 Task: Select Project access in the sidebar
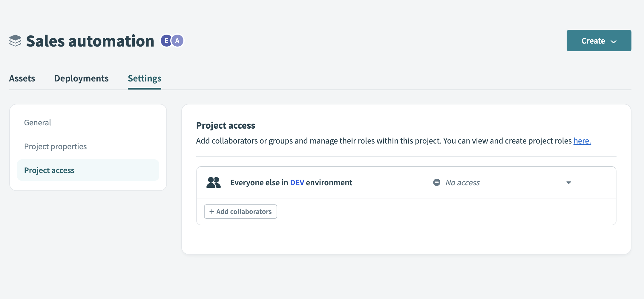49,170
